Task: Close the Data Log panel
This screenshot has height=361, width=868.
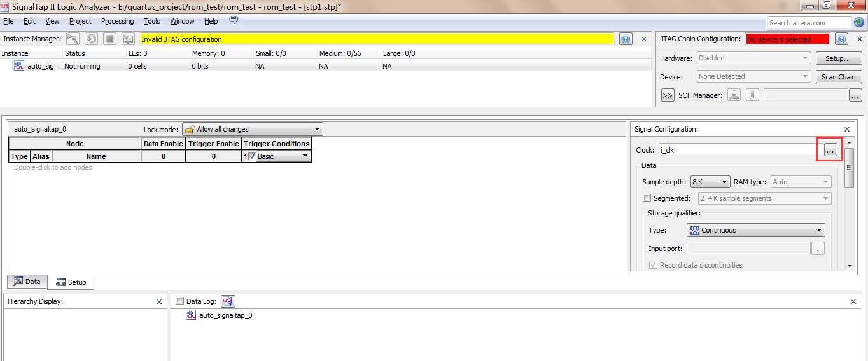Action: tap(853, 301)
